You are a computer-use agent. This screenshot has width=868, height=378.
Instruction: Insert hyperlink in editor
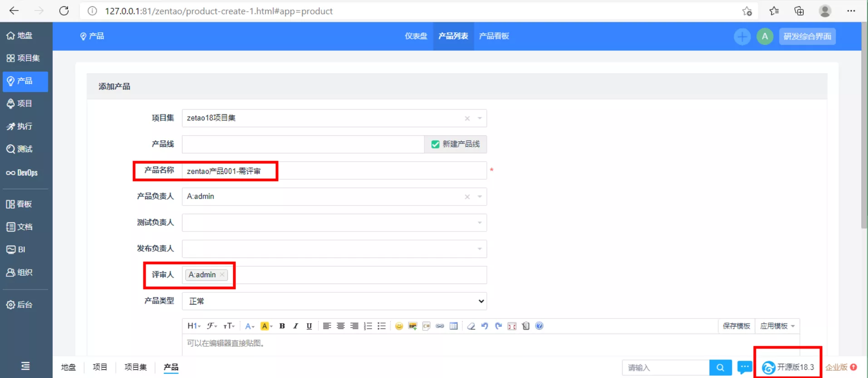tap(440, 326)
